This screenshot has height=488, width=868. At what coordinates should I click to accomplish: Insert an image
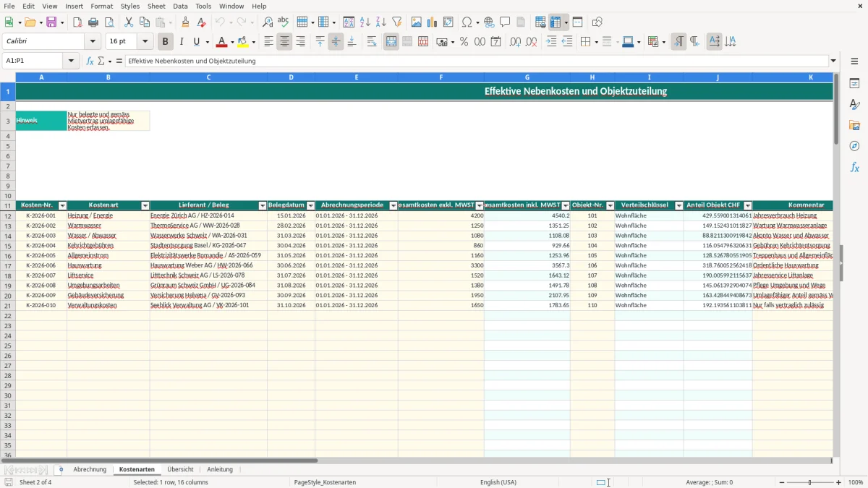417,22
